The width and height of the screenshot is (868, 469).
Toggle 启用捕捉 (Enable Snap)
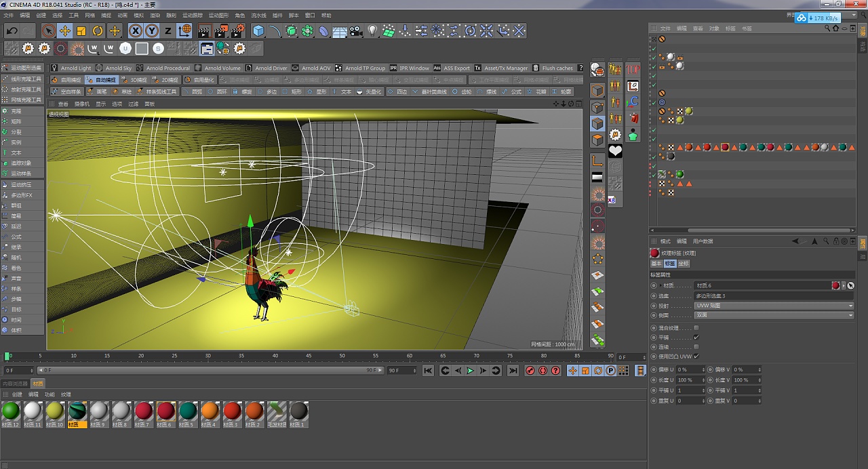pyautogui.click(x=66, y=80)
